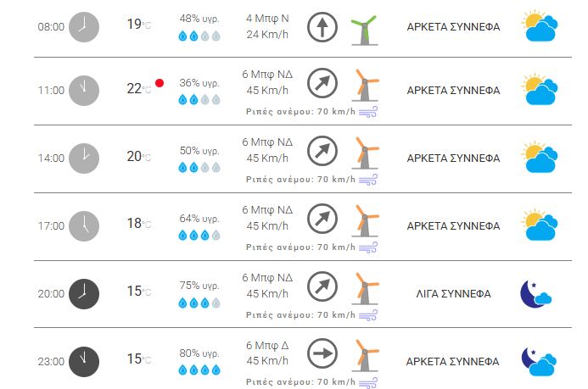Click the red high-temperature dot at 11:00
Viewport: 588px width, 389px height.
(159, 83)
